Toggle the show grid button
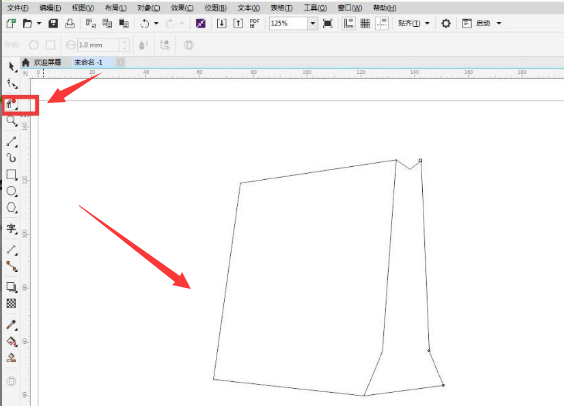 (365, 23)
